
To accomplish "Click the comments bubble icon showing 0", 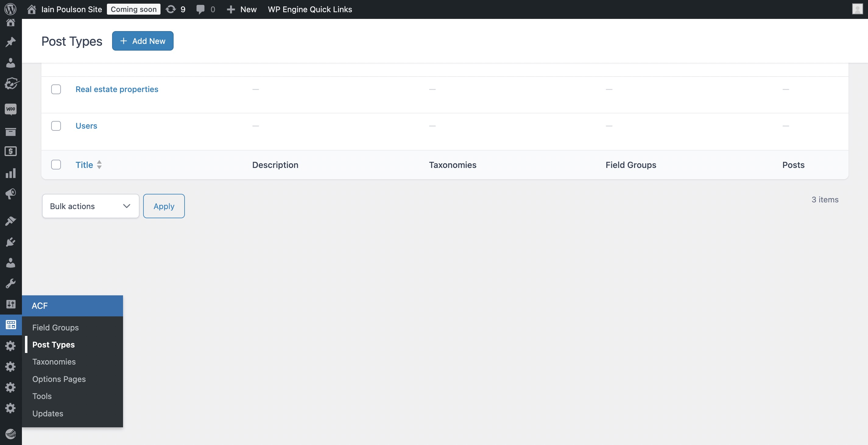I will (200, 9).
